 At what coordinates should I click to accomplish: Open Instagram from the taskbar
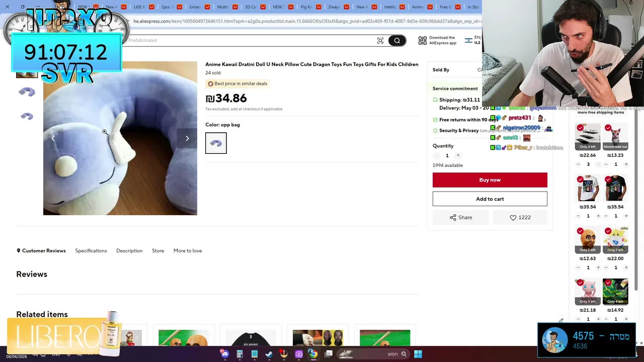click(299, 354)
